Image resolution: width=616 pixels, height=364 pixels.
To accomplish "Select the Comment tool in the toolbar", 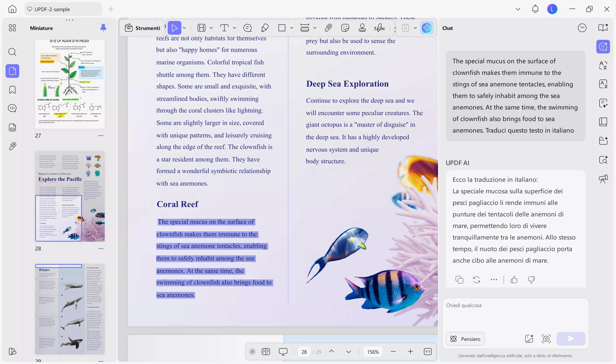I will (247, 28).
